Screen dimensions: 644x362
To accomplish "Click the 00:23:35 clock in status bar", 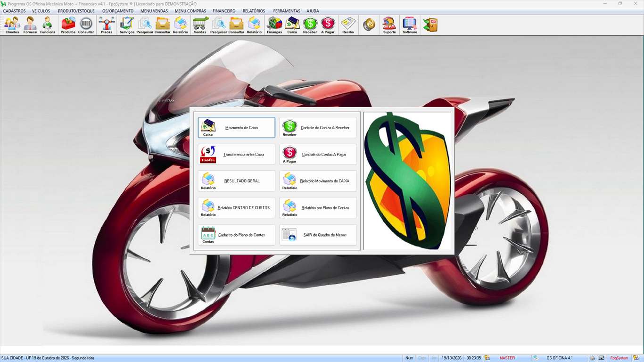I will click(x=474, y=358).
